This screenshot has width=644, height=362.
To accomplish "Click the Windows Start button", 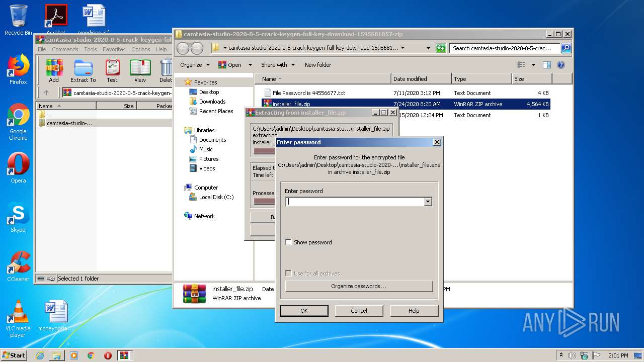I will point(14,355).
